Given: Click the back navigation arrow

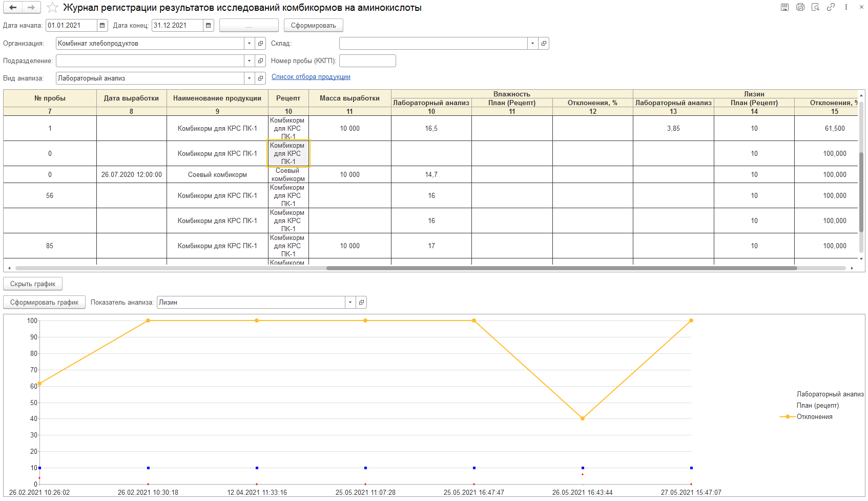Looking at the screenshot, I should tap(13, 8).
